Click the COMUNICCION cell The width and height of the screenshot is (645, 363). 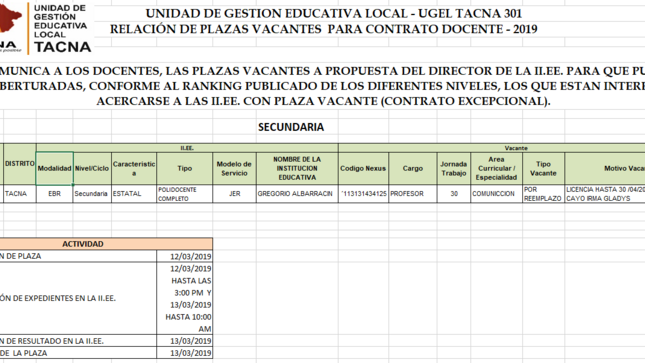point(497,194)
